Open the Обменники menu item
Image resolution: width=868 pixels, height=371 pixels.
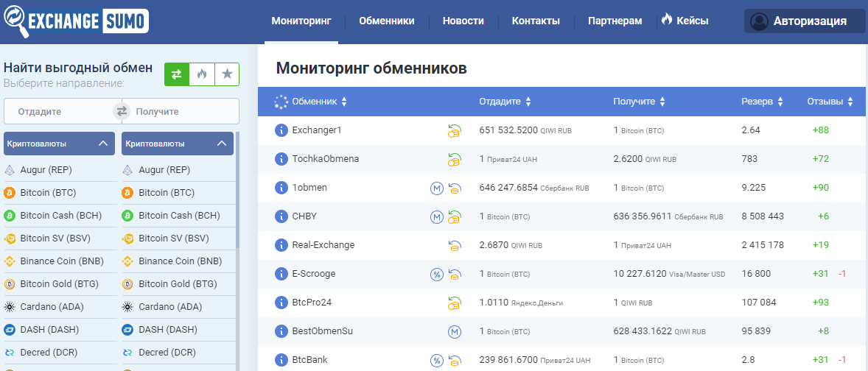coord(386,21)
